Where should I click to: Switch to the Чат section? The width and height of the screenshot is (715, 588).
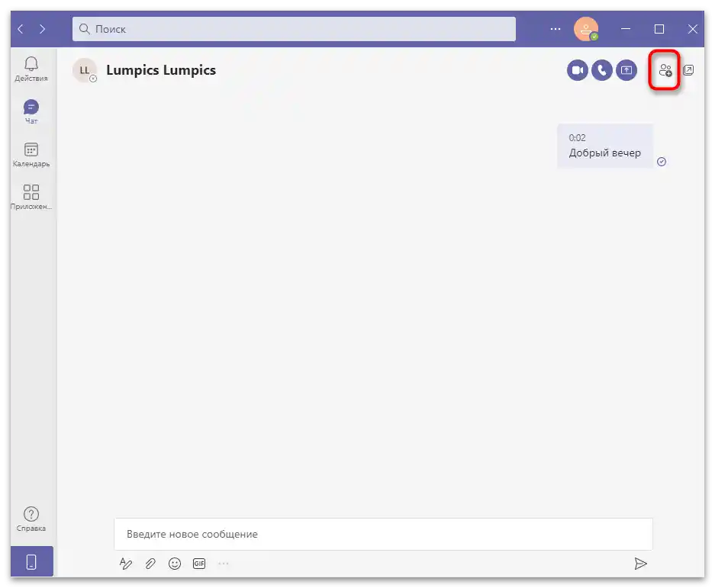point(31,111)
